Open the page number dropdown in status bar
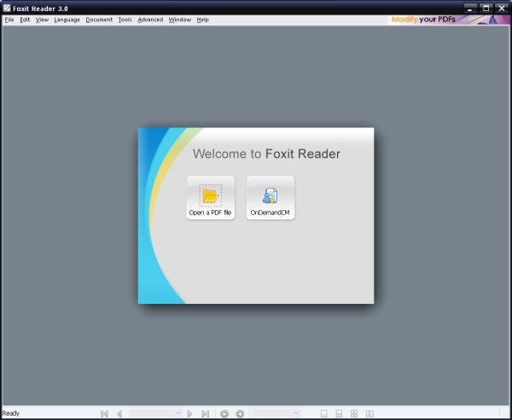The image size is (512, 420). pos(178,413)
